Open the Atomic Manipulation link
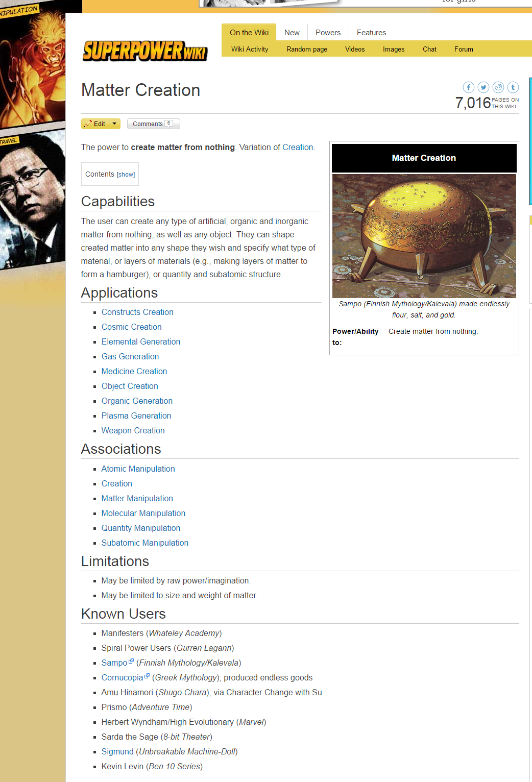This screenshot has height=782, width=532. click(138, 469)
